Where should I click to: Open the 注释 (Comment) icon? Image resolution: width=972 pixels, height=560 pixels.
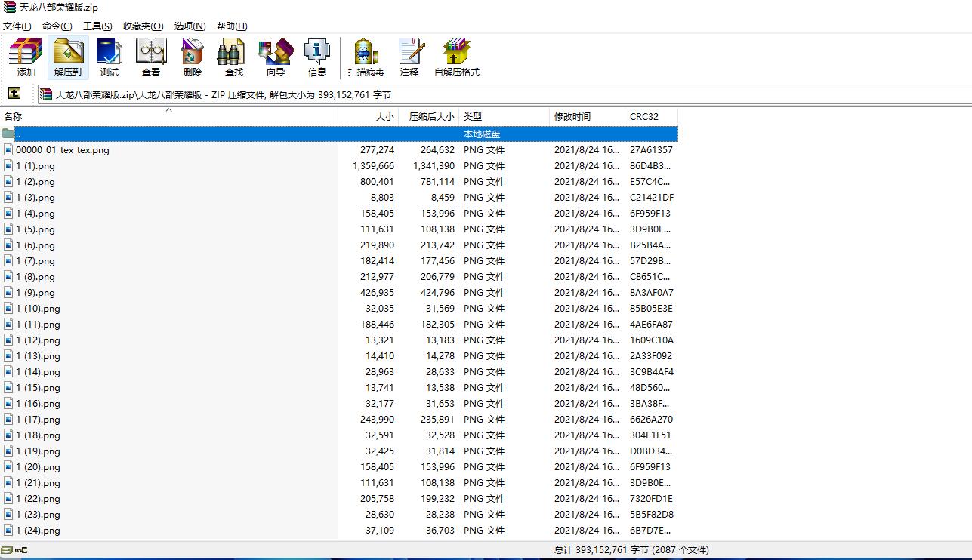409,57
